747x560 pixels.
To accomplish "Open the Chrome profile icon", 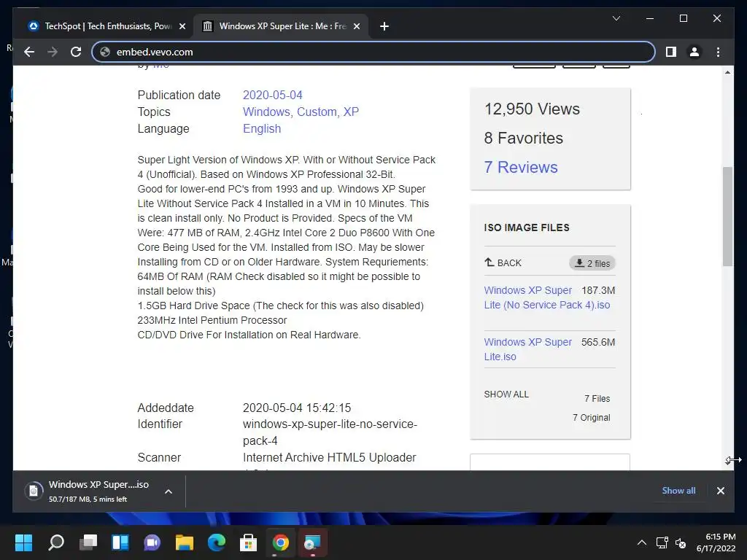I will point(694,52).
